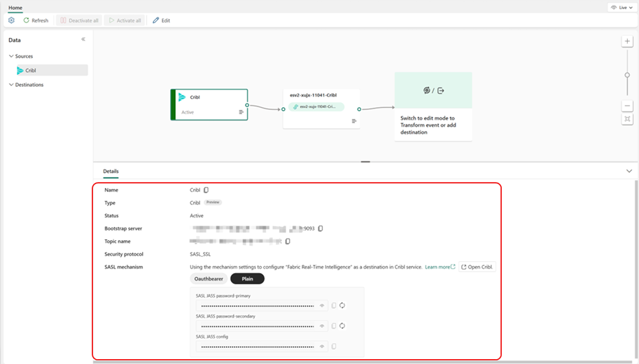Fit the canvas to view
The image size is (639, 364).
(x=627, y=119)
